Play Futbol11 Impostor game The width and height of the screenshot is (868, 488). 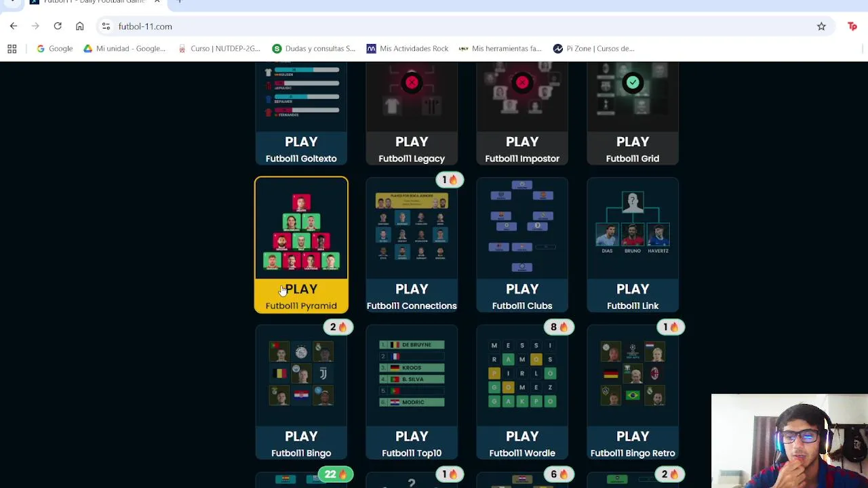click(522, 149)
